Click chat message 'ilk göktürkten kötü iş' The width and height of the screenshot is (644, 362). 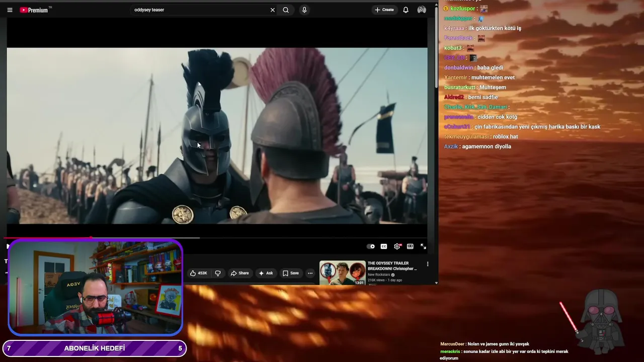pyautogui.click(x=495, y=28)
